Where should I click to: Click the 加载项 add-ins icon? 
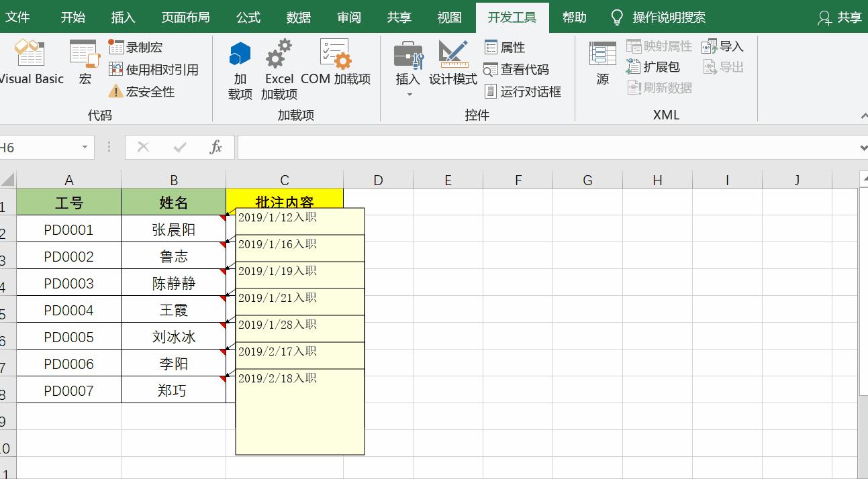[239, 64]
